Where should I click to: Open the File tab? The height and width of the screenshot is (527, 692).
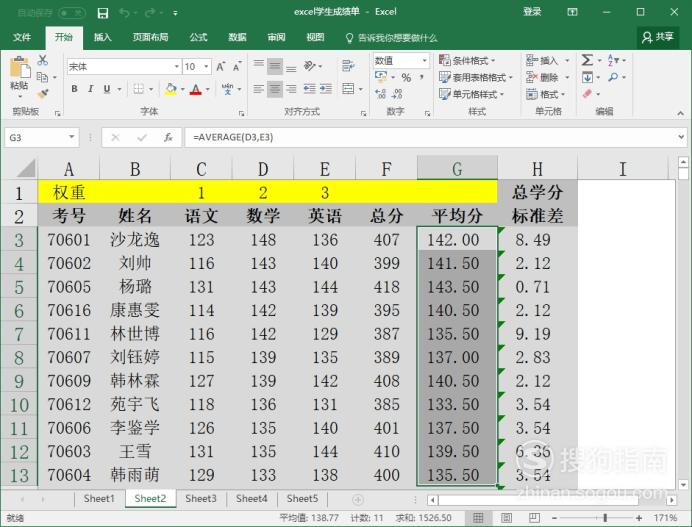(21, 37)
